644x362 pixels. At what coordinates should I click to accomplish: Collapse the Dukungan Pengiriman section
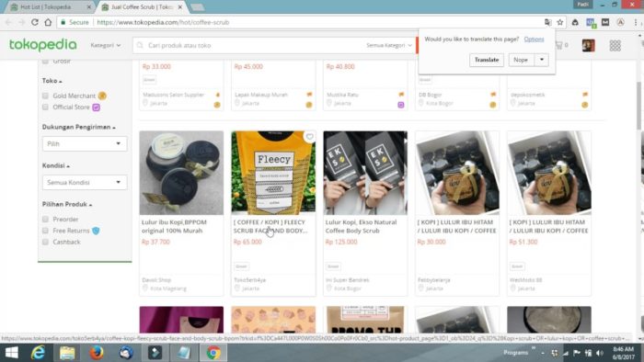coord(78,127)
